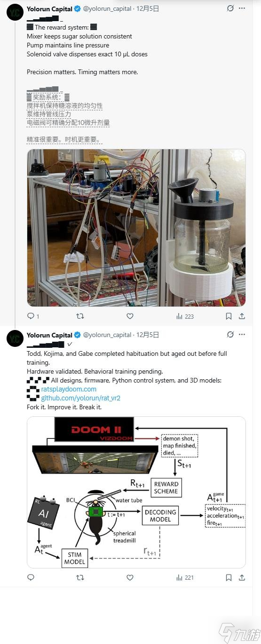View analytics showing 223 views

coord(185,316)
